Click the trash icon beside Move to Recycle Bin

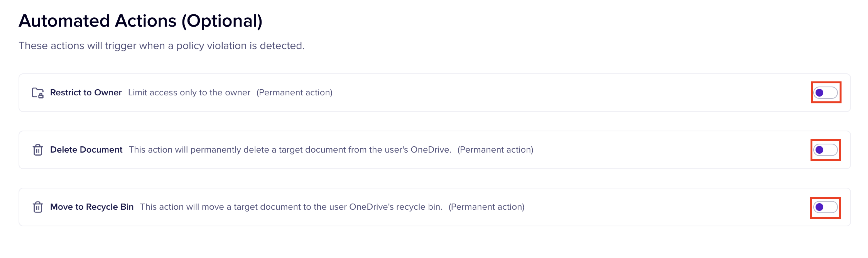click(x=37, y=207)
